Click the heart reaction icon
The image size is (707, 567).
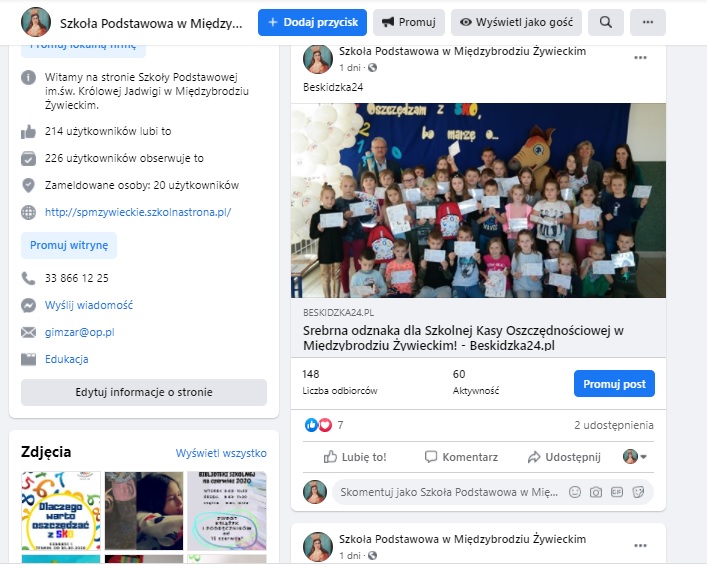325,425
